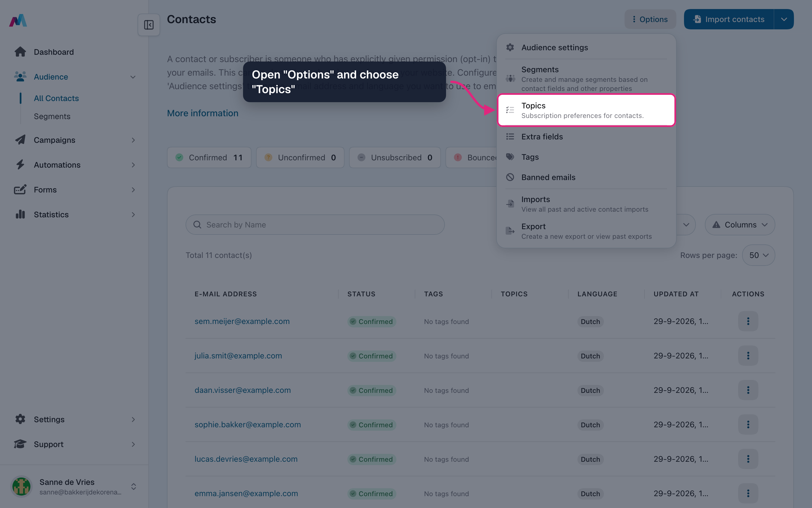812x508 pixels.
Task: Click the Campaigns paper plane icon
Action: 20,140
